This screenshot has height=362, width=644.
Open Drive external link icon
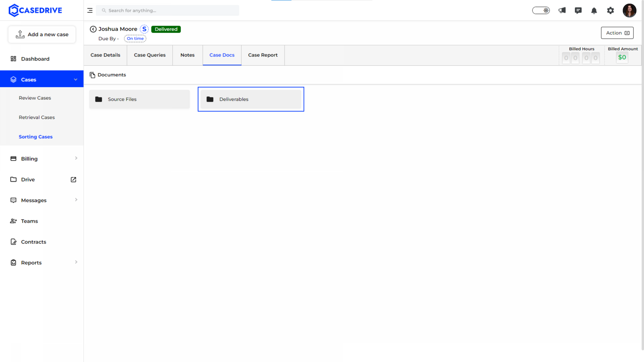click(73, 180)
